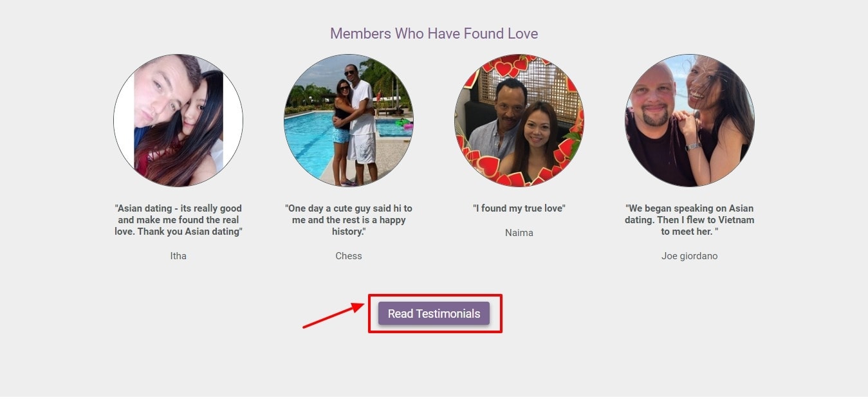Click the red highlight box around Read Testimonials

point(435,295)
